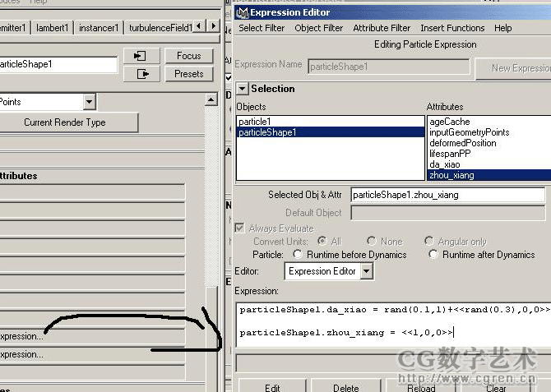Screen dimensions: 551x392
Task: Open the lambert1 tab
Action: point(52,28)
